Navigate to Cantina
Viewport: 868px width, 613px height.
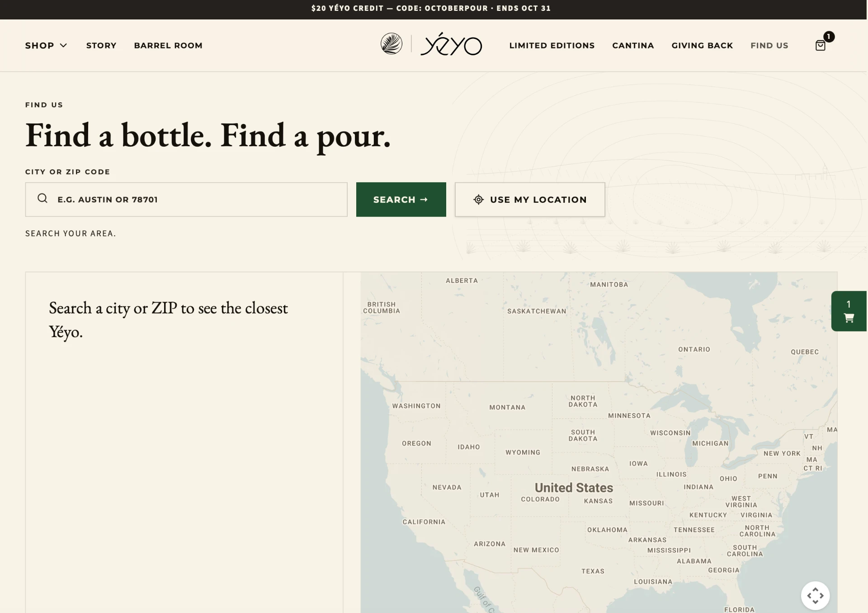[x=633, y=45]
